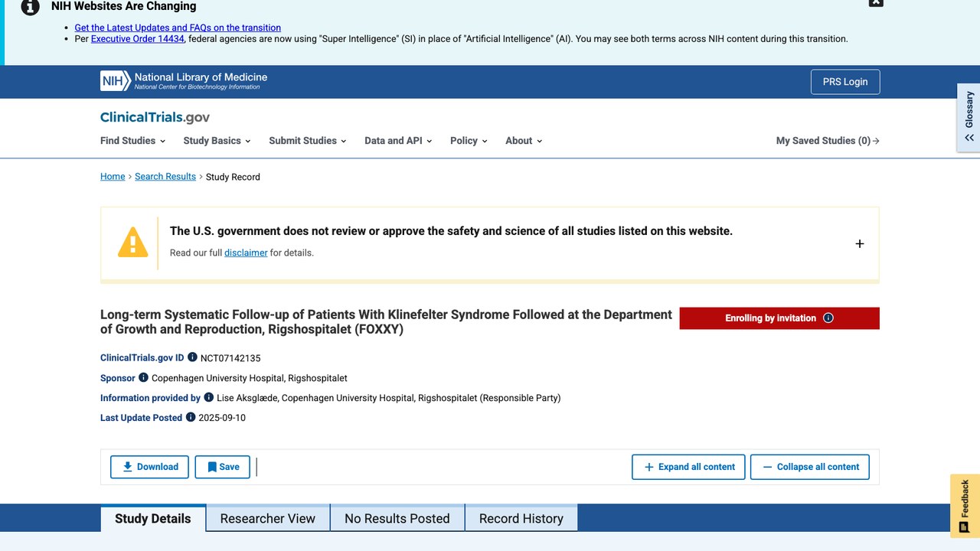Viewport: 980px width, 551px height.
Task: Click the ClinicalTrials.gov site logo
Action: [x=155, y=117]
